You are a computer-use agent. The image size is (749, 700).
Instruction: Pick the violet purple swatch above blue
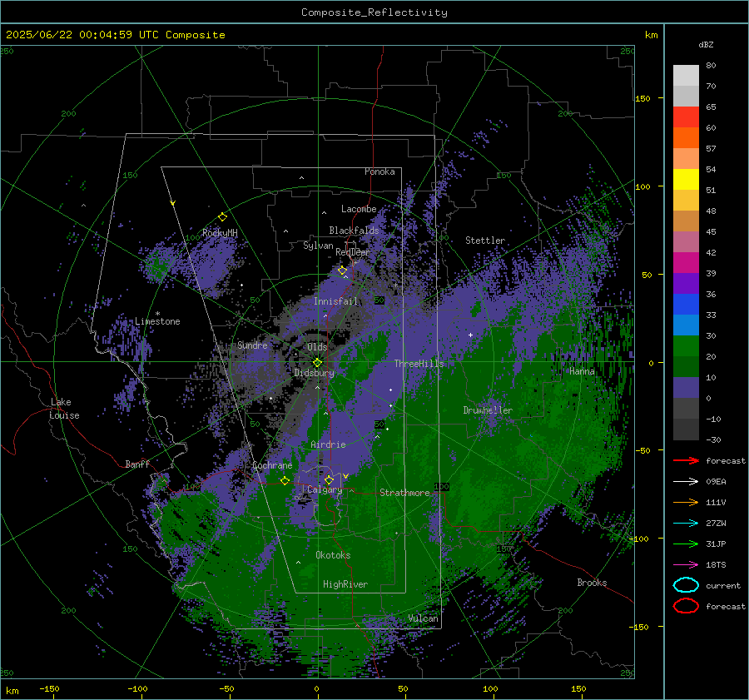coord(686,283)
